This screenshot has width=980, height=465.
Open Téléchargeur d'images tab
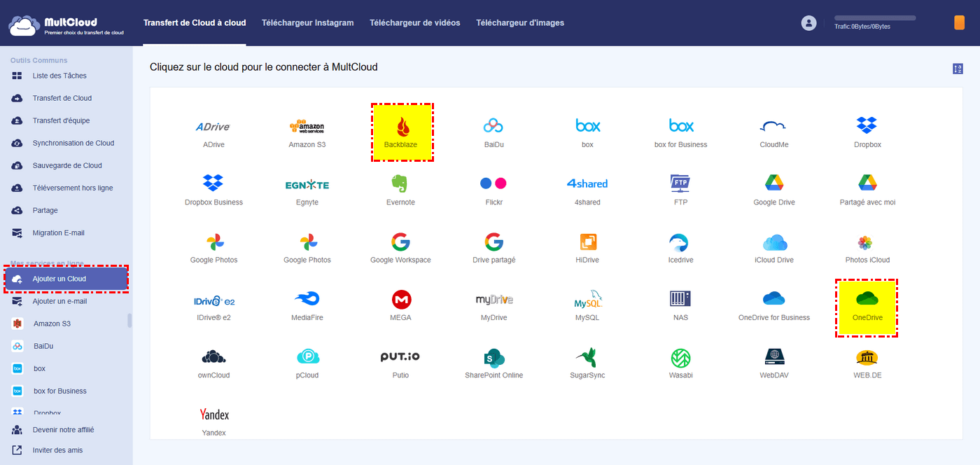(520, 22)
